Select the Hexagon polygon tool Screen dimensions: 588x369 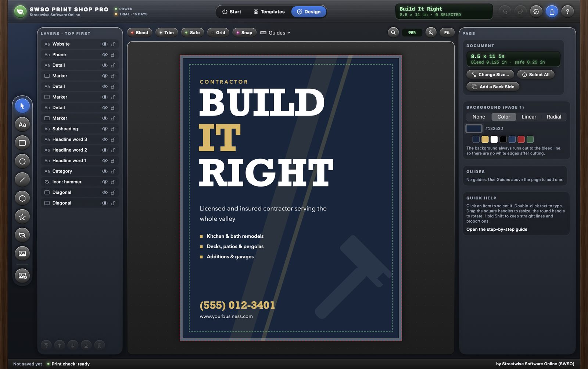pyautogui.click(x=22, y=198)
